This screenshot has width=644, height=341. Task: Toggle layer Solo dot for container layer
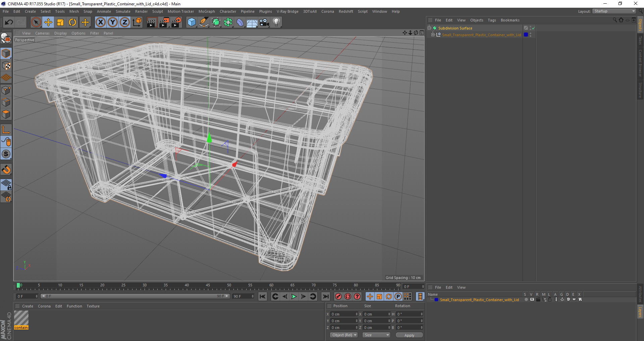coord(526,300)
